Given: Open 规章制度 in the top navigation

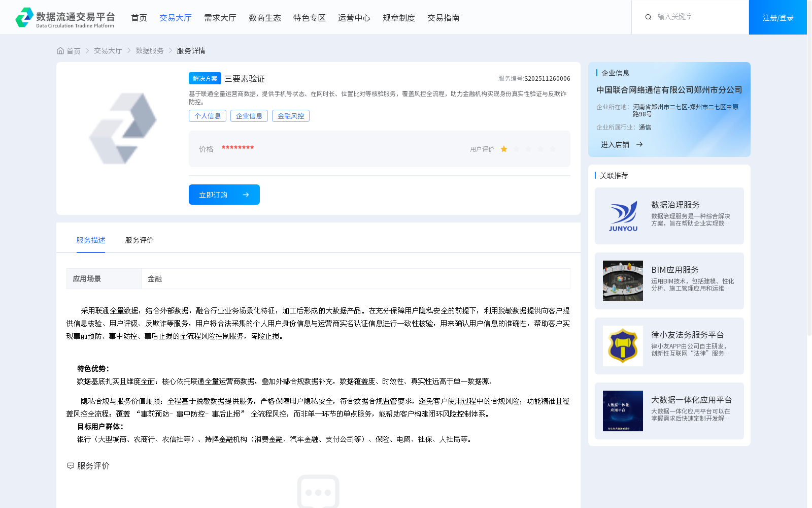Looking at the screenshot, I should click(399, 18).
